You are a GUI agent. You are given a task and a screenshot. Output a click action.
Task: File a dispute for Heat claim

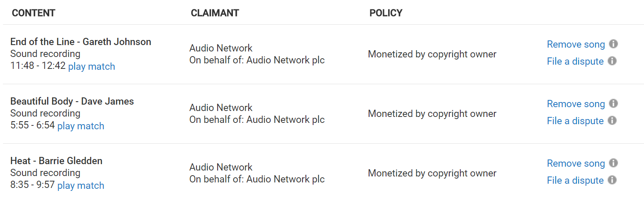coord(575,180)
